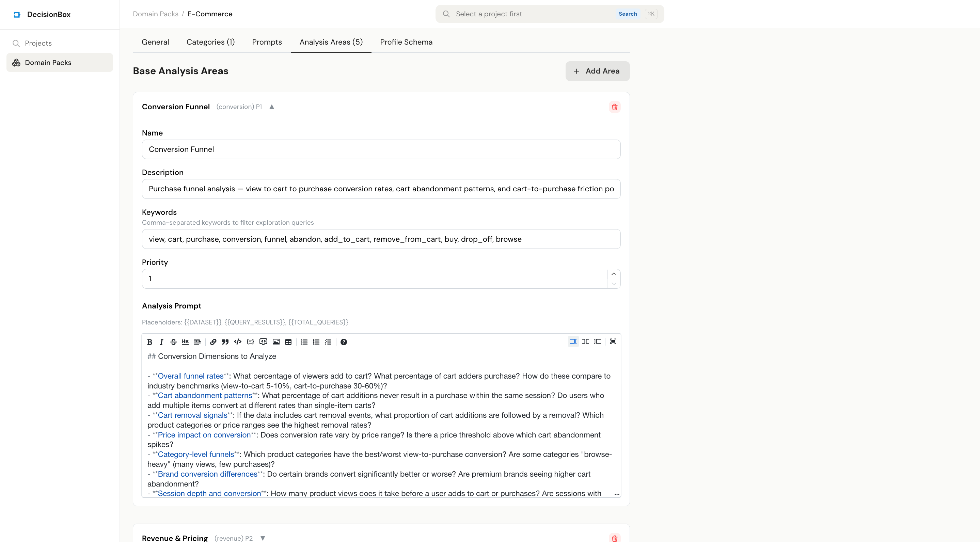980x542 pixels.
Task: Click the E-Commerce breadcrumb text
Action: [x=210, y=14]
